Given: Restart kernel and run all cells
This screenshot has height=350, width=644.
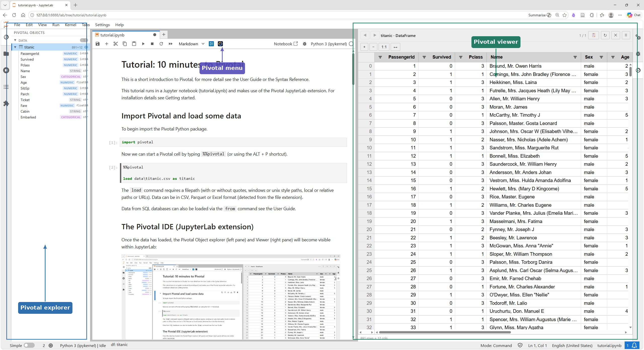Looking at the screenshot, I should (171, 44).
